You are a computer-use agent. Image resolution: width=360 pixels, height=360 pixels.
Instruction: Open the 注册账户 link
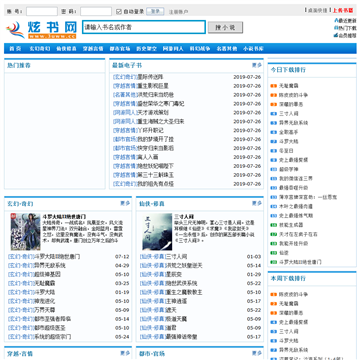pos(178,12)
